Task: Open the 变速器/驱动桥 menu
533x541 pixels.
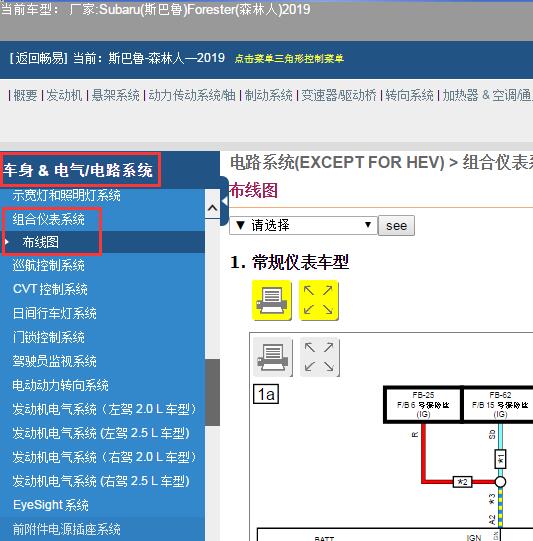Action: (339, 95)
